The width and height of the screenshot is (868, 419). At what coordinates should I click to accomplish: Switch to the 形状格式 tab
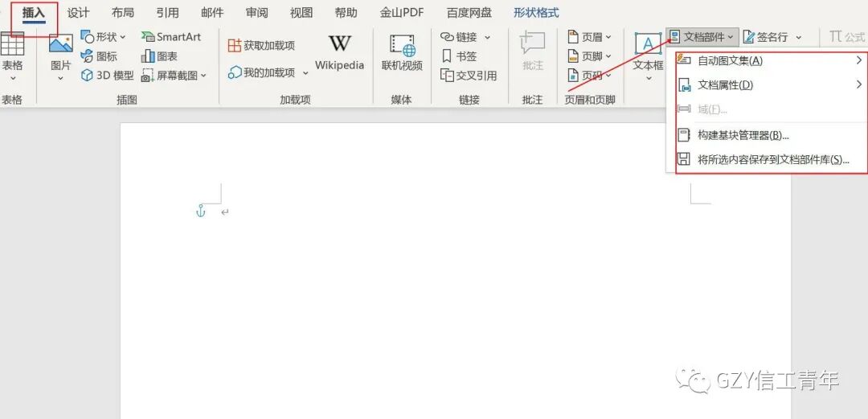point(536,13)
